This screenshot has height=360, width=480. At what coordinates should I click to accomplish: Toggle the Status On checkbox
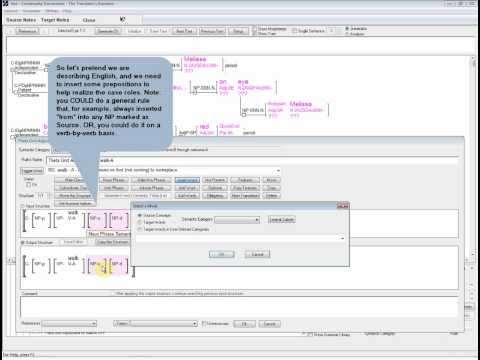pos(29,185)
